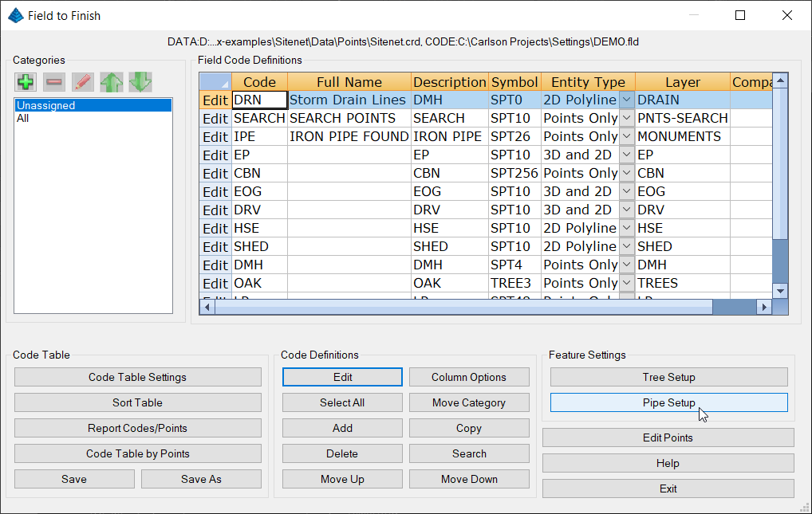Click the horizontal scrollbar right arrow
This screenshot has width=812, height=514.
[764, 306]
